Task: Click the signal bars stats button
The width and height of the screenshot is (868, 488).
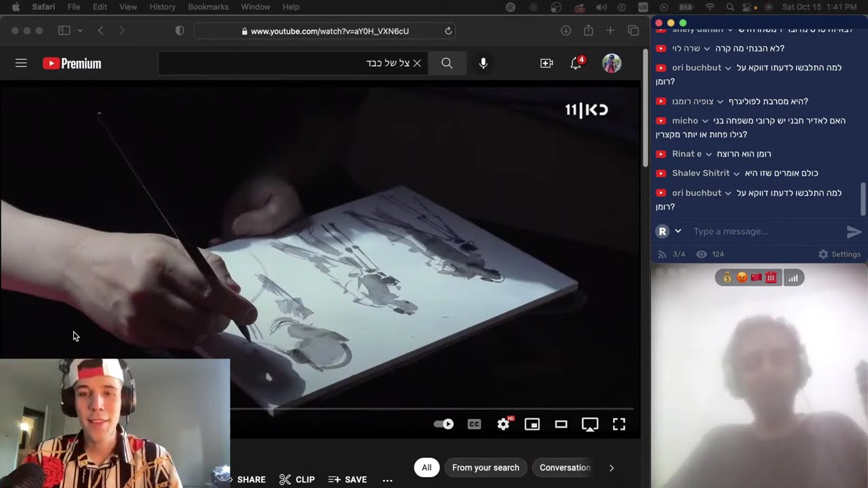Action: (793, 277)
